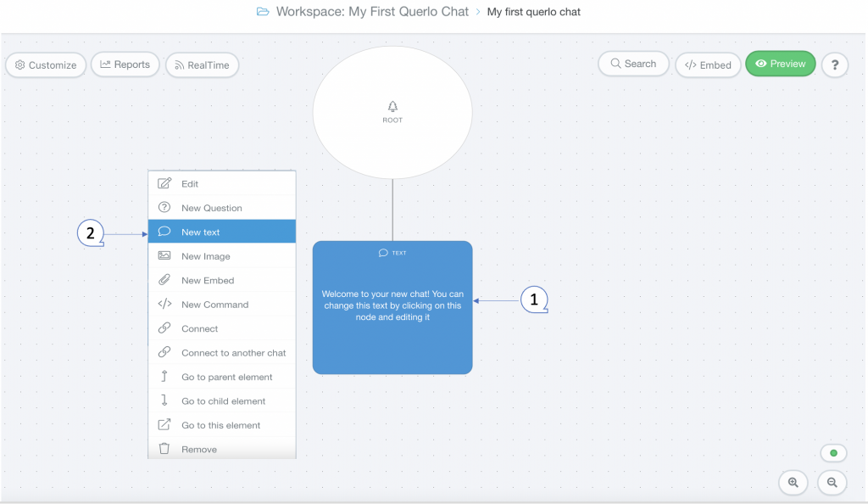Choose New Question from the context menu
Screen dimensions: 868x504
pos(222,208)
